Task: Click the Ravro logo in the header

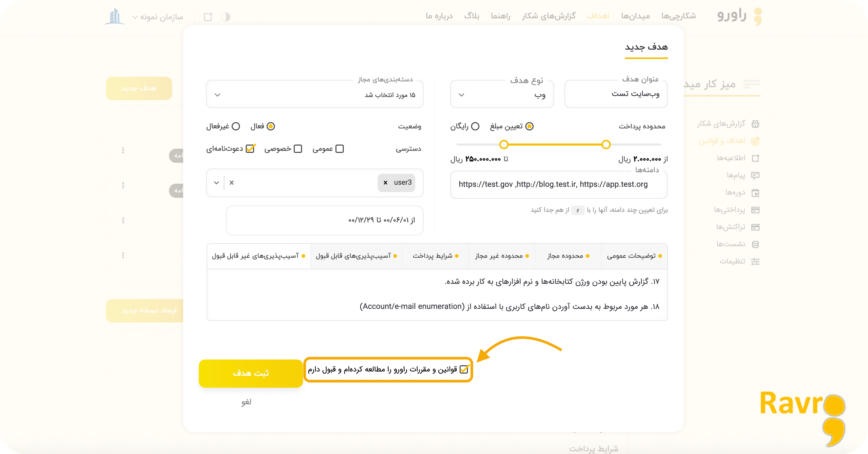Action: 739,16
